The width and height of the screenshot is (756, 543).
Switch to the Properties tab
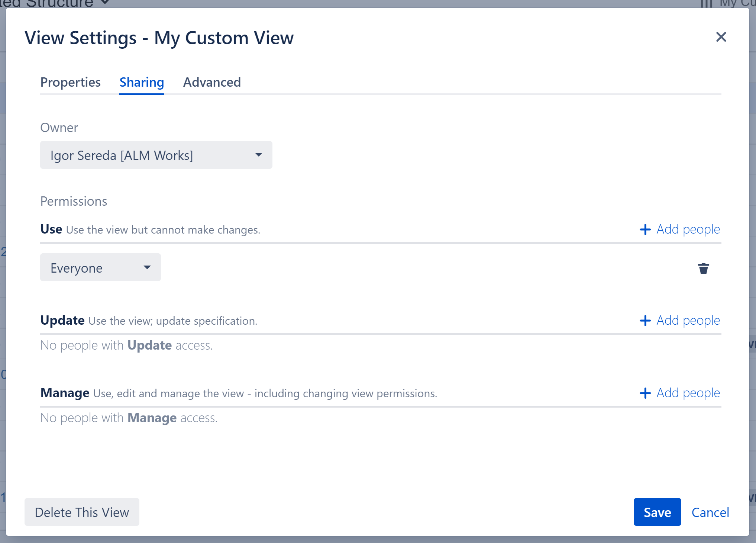tap(71, 82)
